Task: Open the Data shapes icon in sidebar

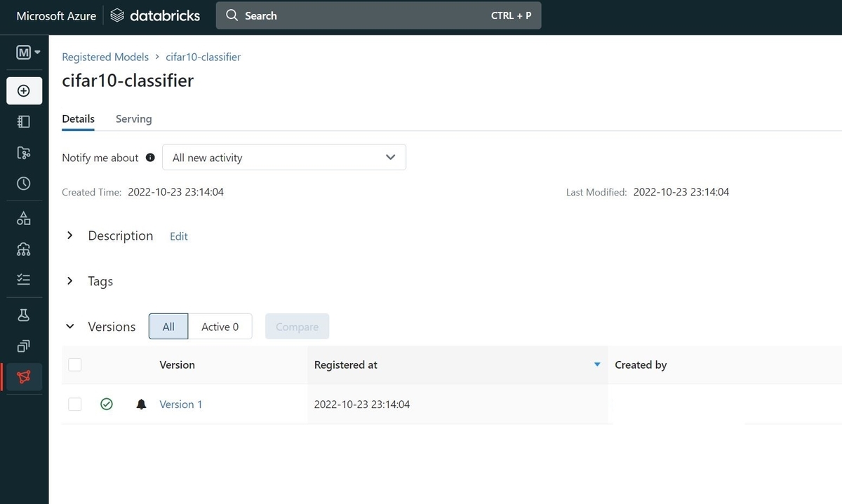Action: 24,218
